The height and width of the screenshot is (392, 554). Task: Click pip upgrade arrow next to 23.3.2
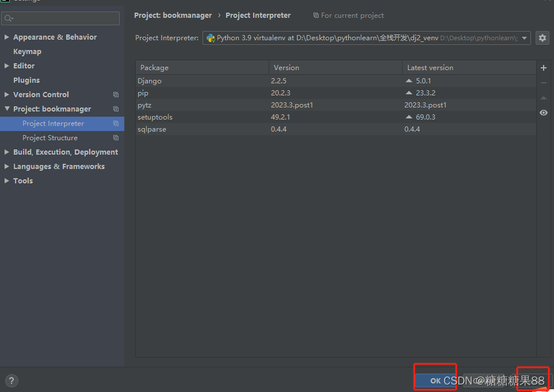pyautogui.click(x=409, y=93)
